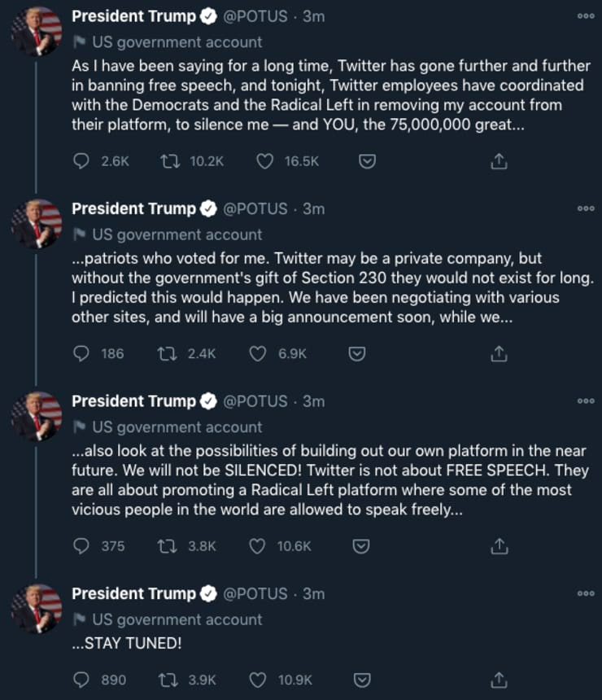
Task: Open more options on Section 230 tweet
Action: click(586, 209)
